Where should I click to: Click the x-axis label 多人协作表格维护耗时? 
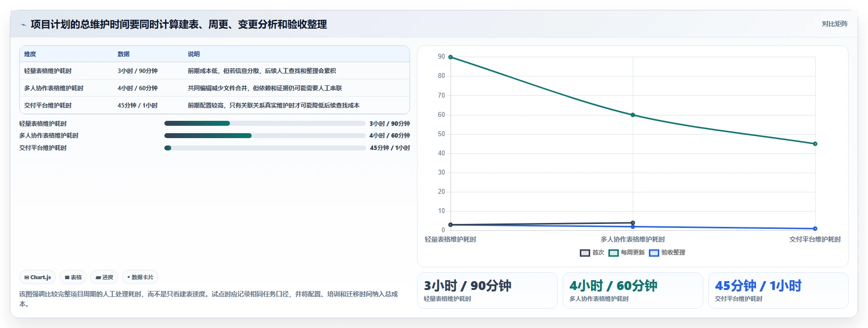[633, 239]
